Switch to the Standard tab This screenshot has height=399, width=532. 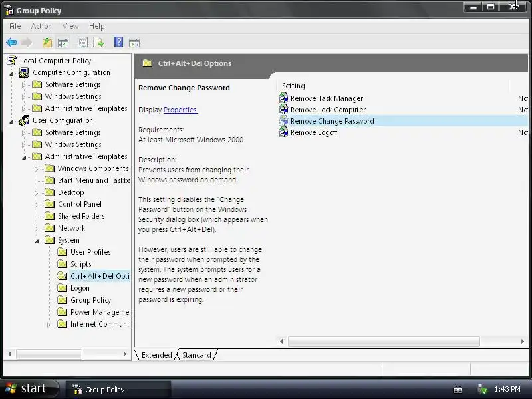coord(196,355)
